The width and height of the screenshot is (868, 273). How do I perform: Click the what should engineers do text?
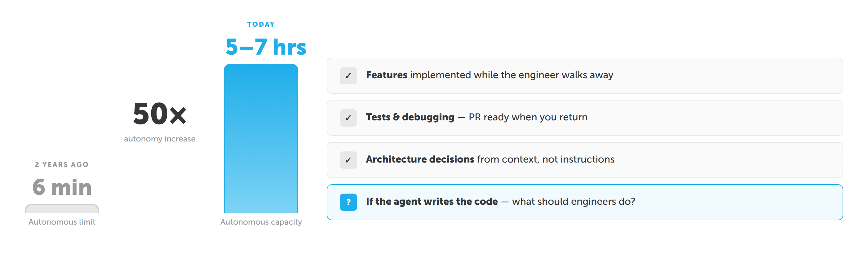tap(573, 202)
